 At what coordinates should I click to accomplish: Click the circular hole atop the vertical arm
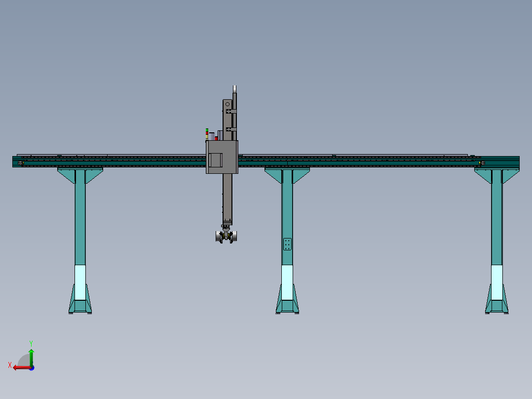pyautogui.click(x=228, y=104)
